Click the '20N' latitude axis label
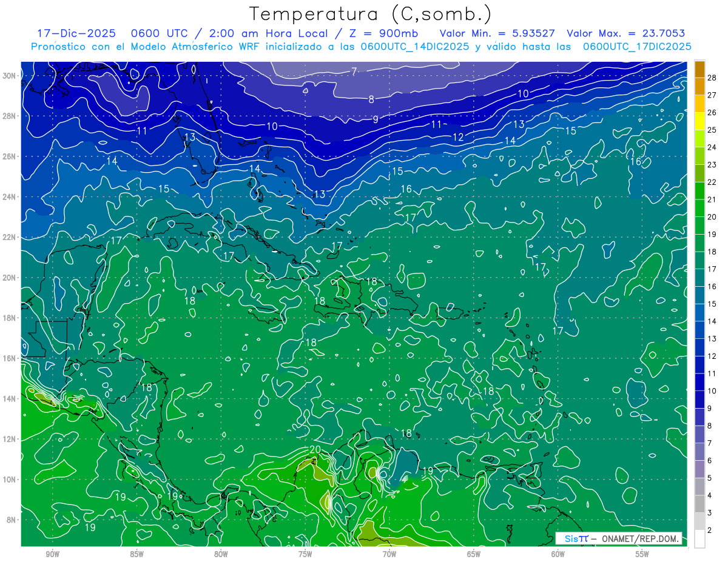Image resolution: width=728 pixels, height=562 pixels. point(10,278)
